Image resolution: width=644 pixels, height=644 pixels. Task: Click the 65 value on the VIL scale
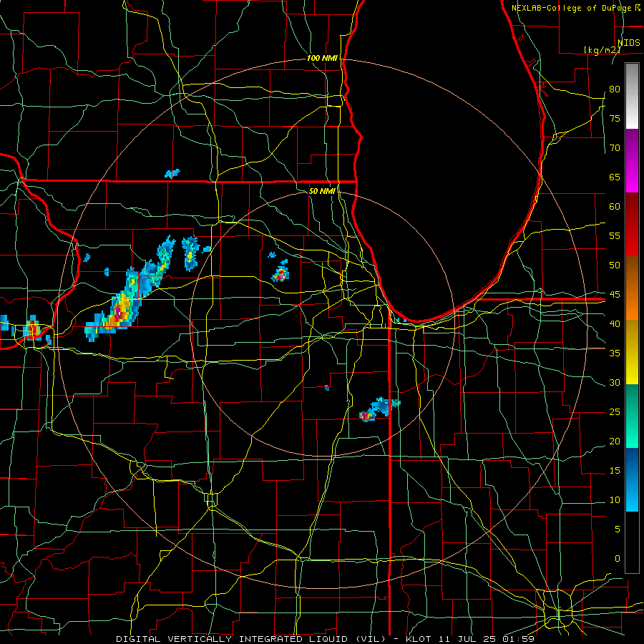point(615,177)
